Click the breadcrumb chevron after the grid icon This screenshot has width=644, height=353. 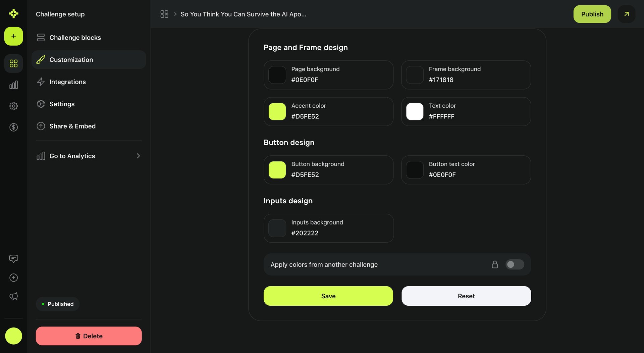[x=175, y=14]
